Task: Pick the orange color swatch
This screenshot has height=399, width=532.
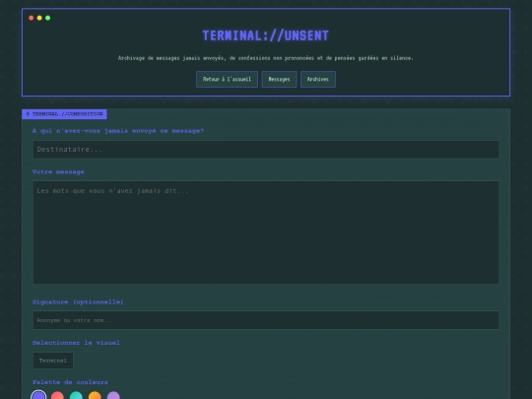Action: (x=95, y=396)
